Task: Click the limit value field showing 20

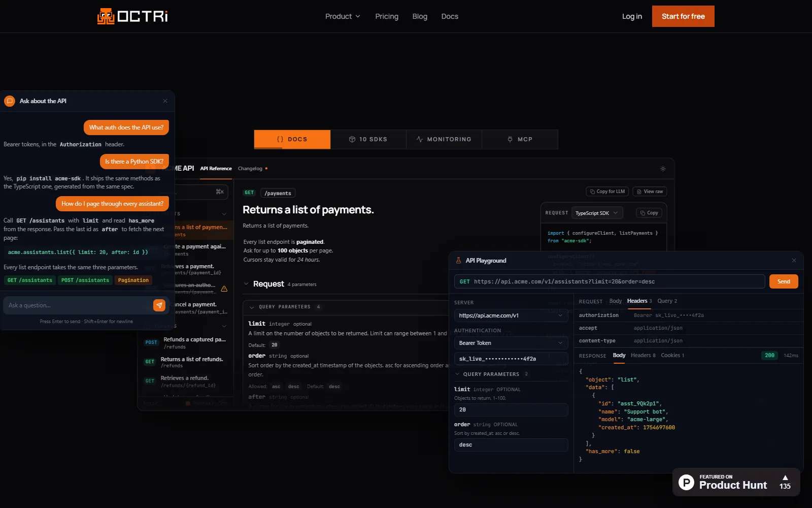Action: (x=511, y=410)
